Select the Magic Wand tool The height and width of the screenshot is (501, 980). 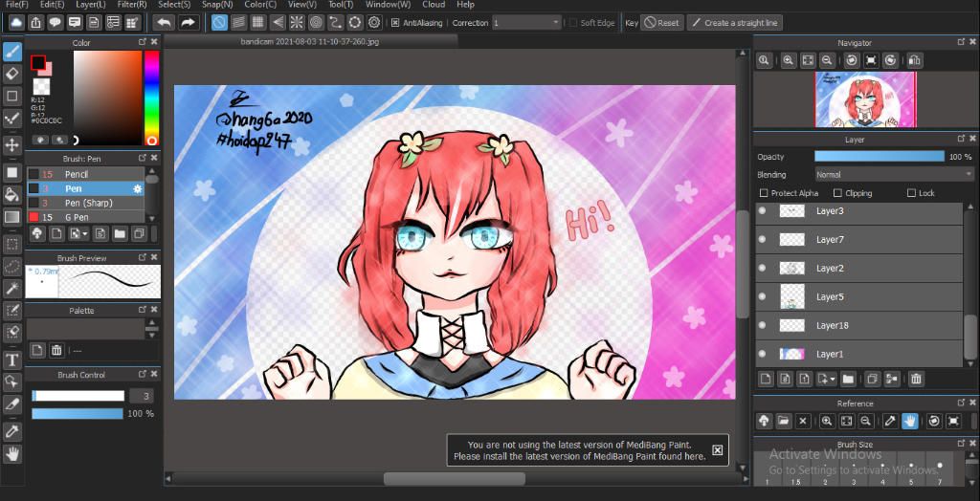point(12,288)
